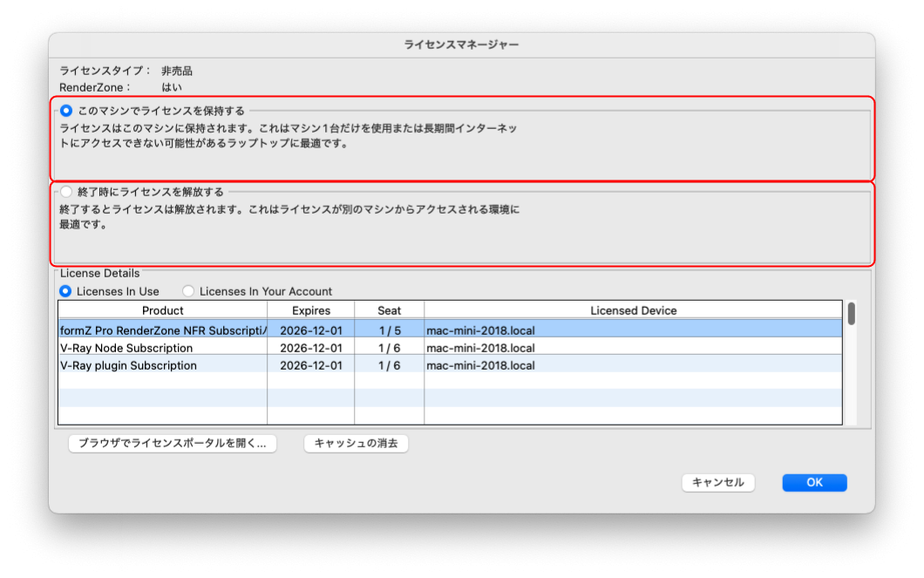This screenshot has height=578, width=924.
Task: Select the V-Ray Node Subscription product name
Action: click(126, 348)
